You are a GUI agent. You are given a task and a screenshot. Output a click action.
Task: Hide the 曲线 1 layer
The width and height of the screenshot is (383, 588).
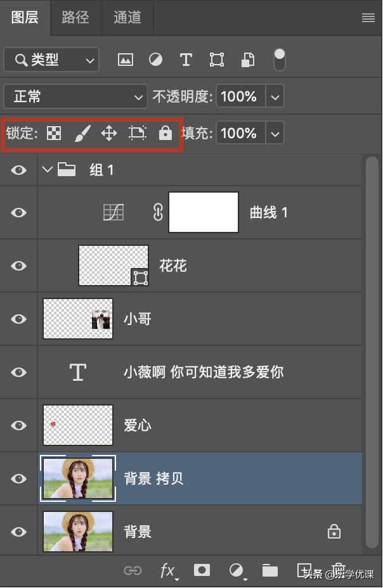pyautogui.click(x=19, y=213)
